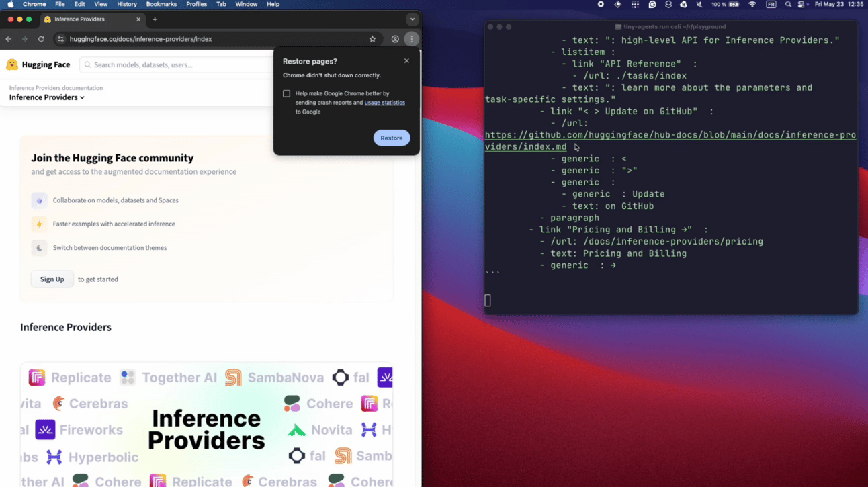Close the Restore pages popup
This screenshot has height=487, width=868.
click(406, 61)
